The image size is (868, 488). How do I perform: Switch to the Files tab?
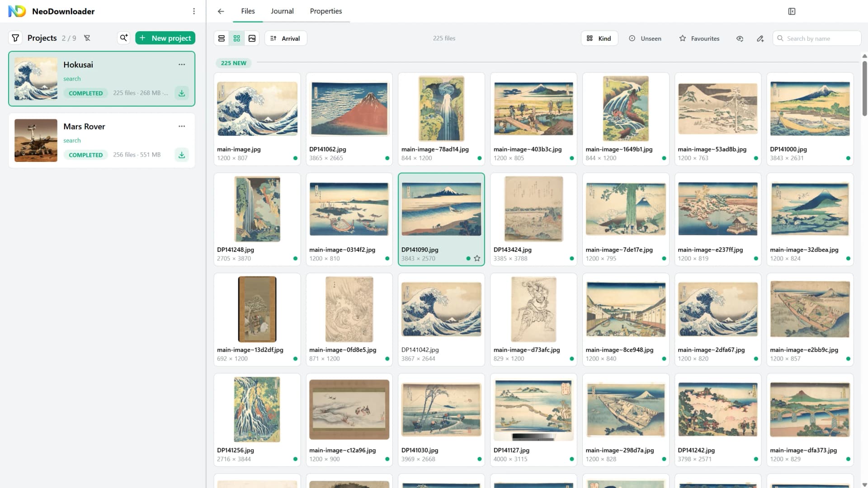tap(248, 11)
